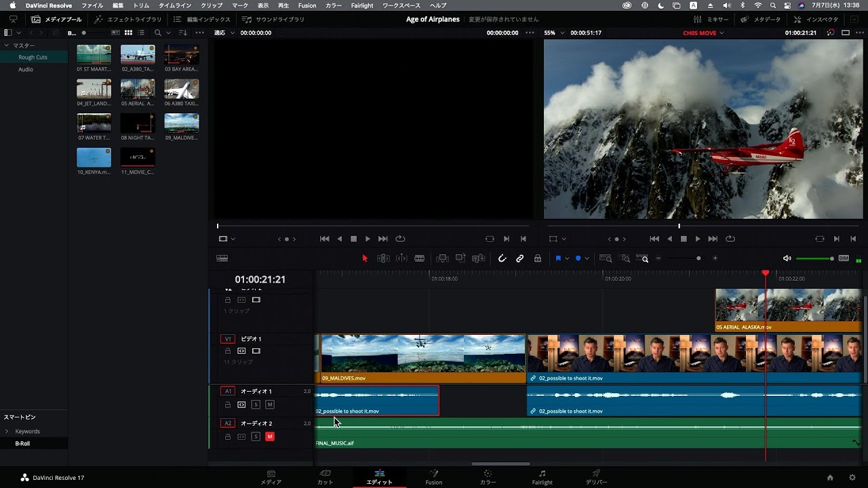The image size is (868, 488).
Task: Open the Color page
Action: (487, 478)
